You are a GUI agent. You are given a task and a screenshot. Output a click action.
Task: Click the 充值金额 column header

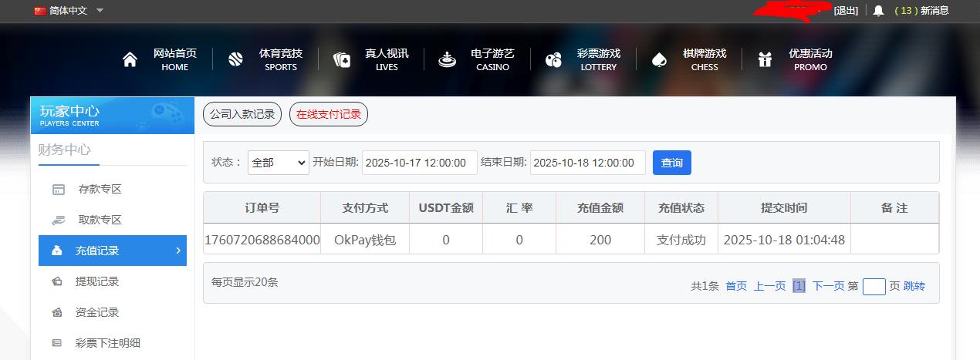(x=600, y=208)
